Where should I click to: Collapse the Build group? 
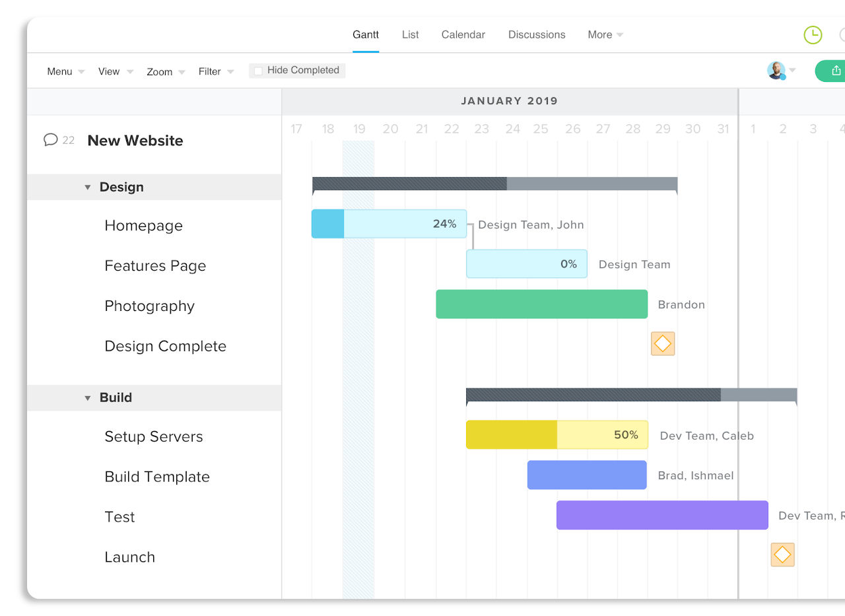click(87, 398)
